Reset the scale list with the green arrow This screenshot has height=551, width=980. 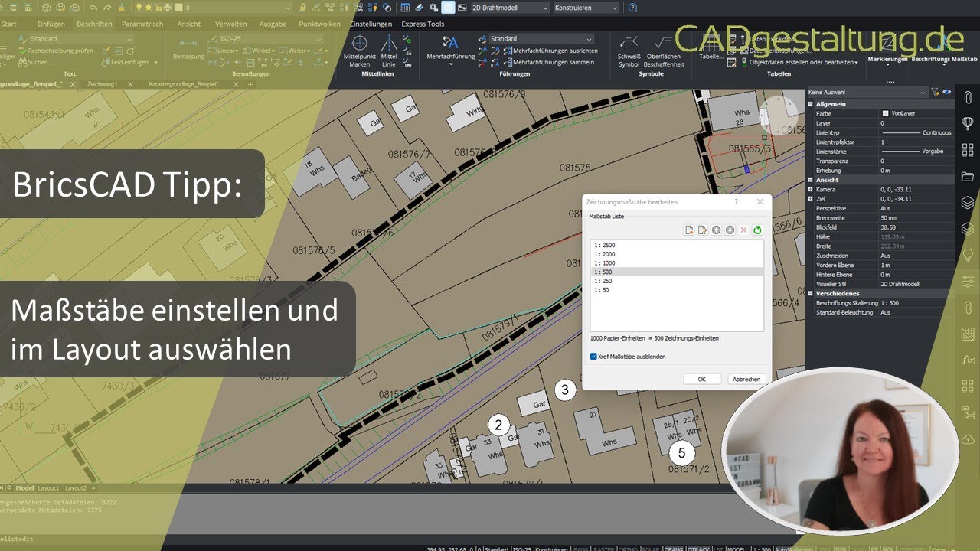pyautogui.click(x=757, y=230)
